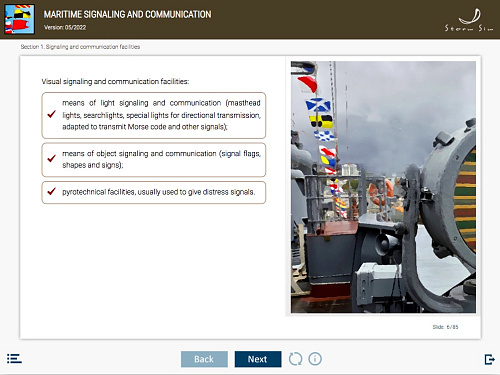Open the info icon next to reload
Screen dimensions: 500x375
pos(315,359)
